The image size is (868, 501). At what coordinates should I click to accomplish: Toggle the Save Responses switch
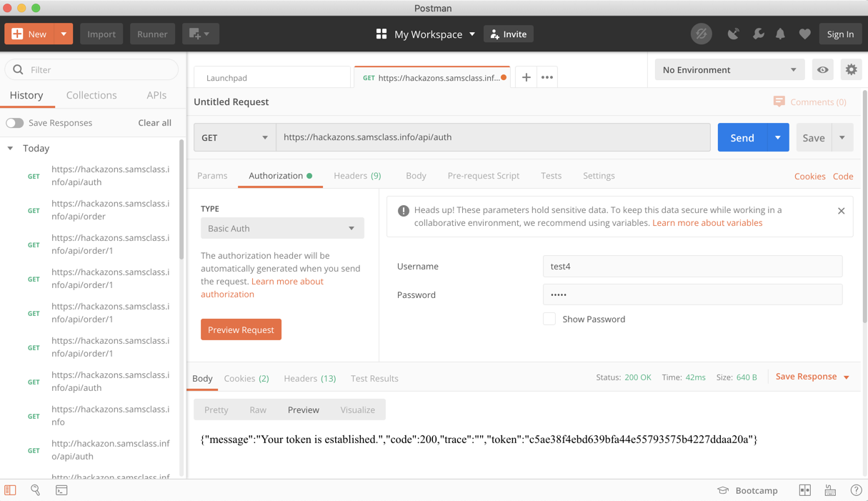coord(15,123)
